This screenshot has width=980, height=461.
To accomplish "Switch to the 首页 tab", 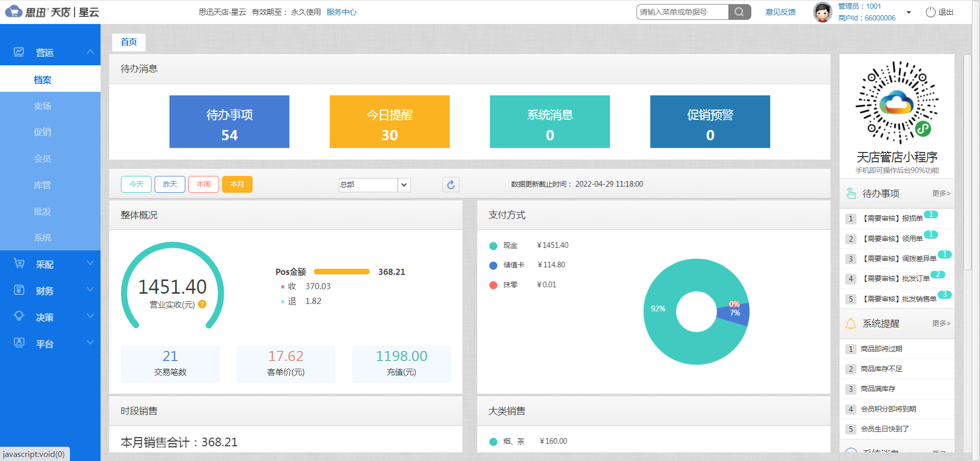I will [x=129, y=42].
